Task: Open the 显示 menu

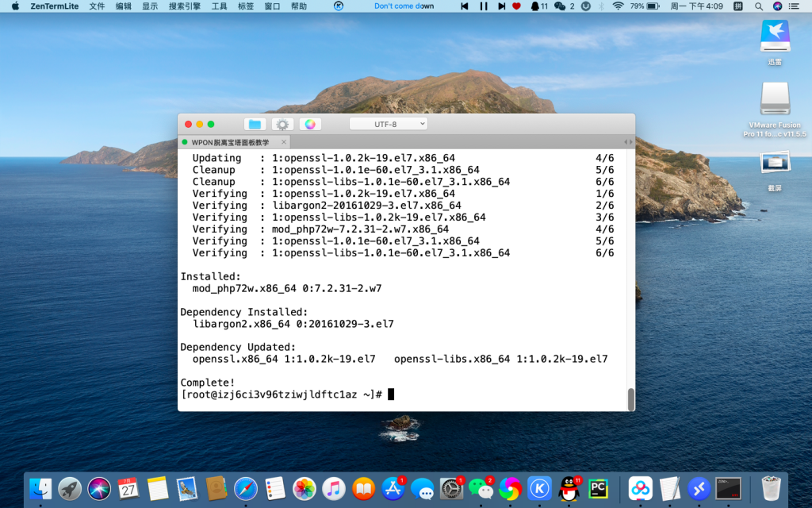Action: click(150, 6)
